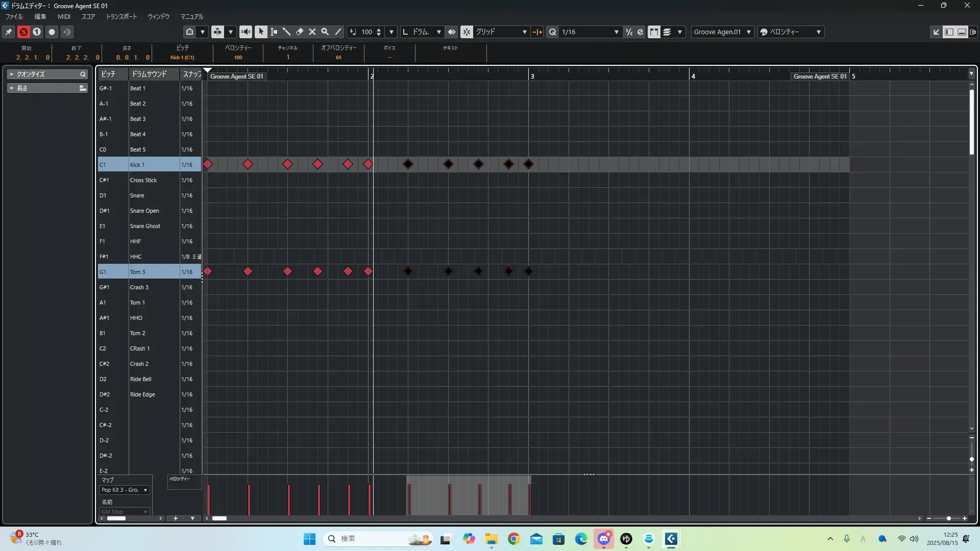This screenshot has height=551, width=980.
Task: Select the Zoom magnifier tool
Action: click(x=325, y=32)
